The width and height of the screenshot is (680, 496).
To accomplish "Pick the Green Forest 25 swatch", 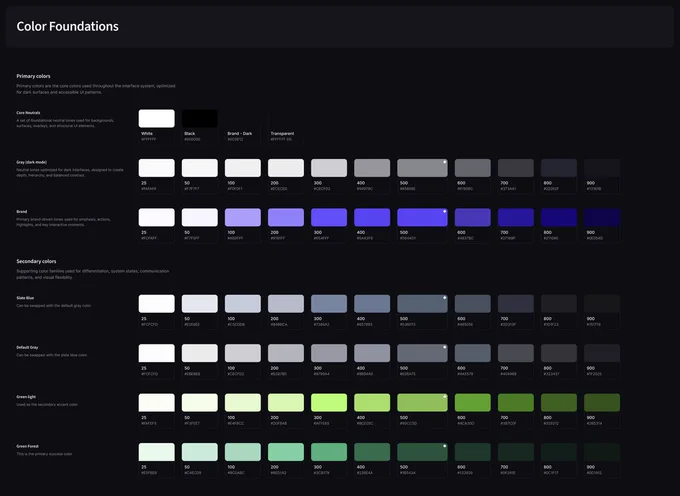I will (x=157, y=452).
